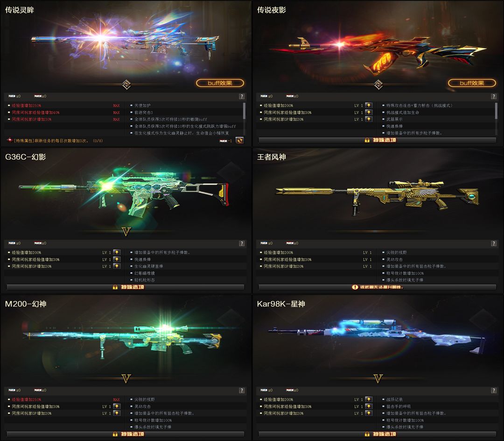Screen dimensions: 504x441
Task: Upgrade 同房间玩家经验值增加30% arrow for M200-幻神
Action: coord(117,407)
